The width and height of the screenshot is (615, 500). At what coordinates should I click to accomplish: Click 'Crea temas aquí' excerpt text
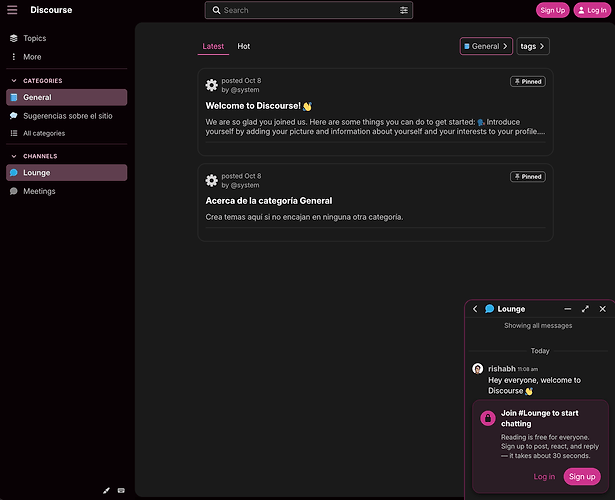point(304,217)
